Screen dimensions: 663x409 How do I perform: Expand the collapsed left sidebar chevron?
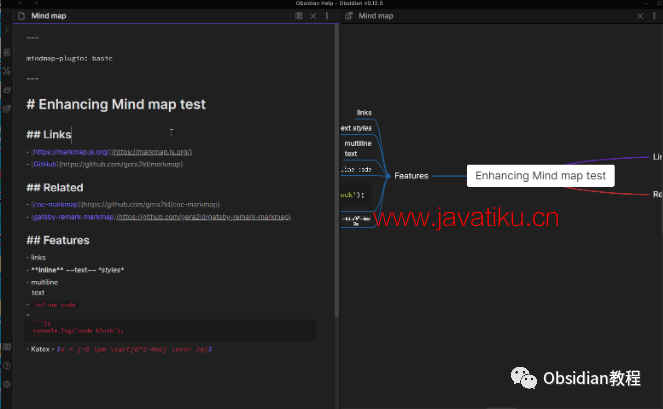7,30
